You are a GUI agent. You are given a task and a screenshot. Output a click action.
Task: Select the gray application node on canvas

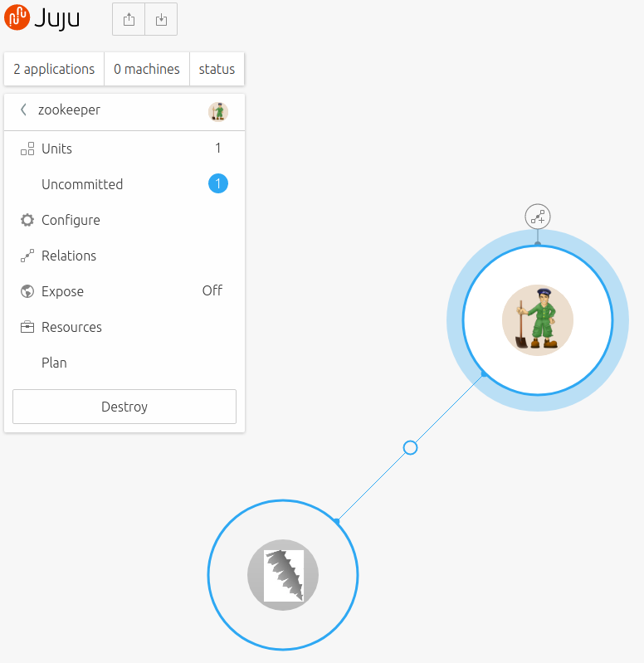283,575
